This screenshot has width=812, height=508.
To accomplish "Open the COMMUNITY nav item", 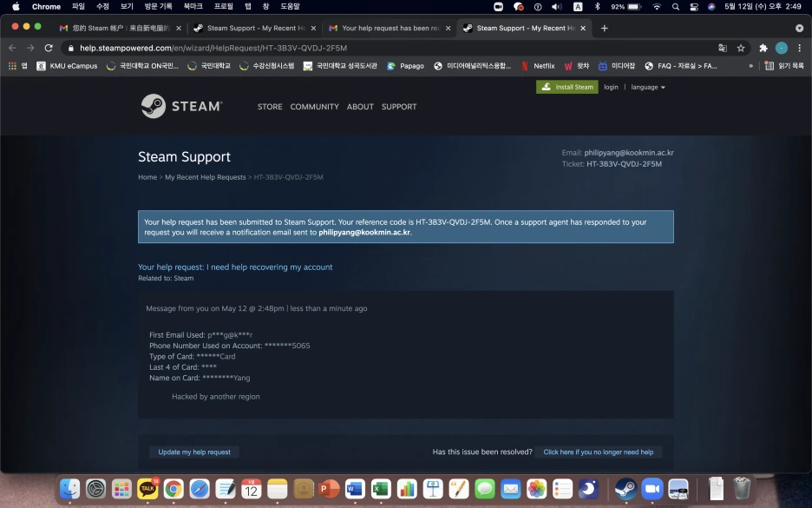I will (314, 106).
